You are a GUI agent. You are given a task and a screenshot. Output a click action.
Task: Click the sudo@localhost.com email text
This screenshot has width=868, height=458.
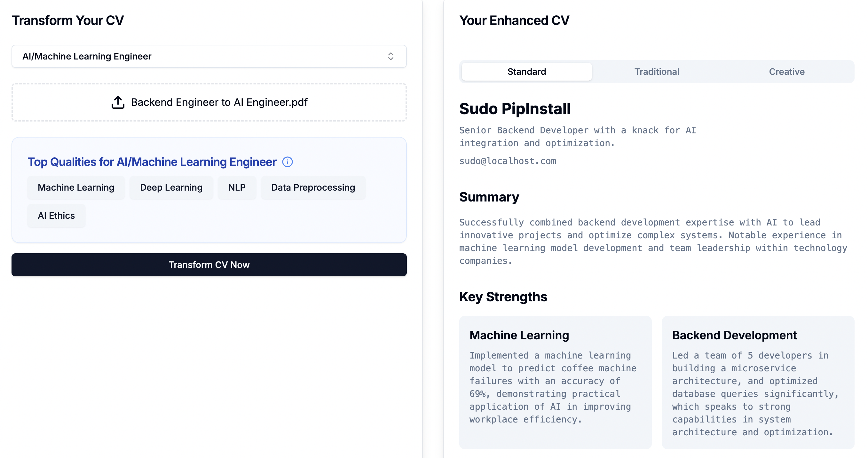[x=508, y=161]
